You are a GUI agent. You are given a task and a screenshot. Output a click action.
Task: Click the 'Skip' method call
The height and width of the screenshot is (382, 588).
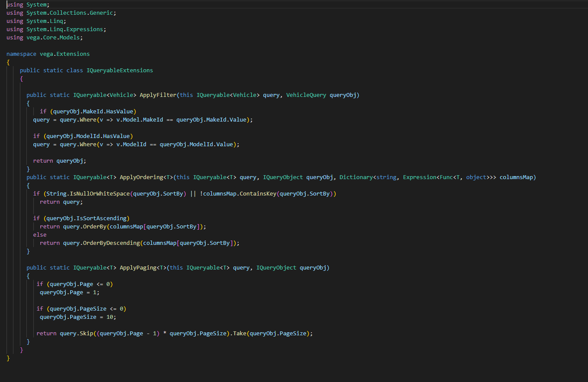click(x=87, y=333)
